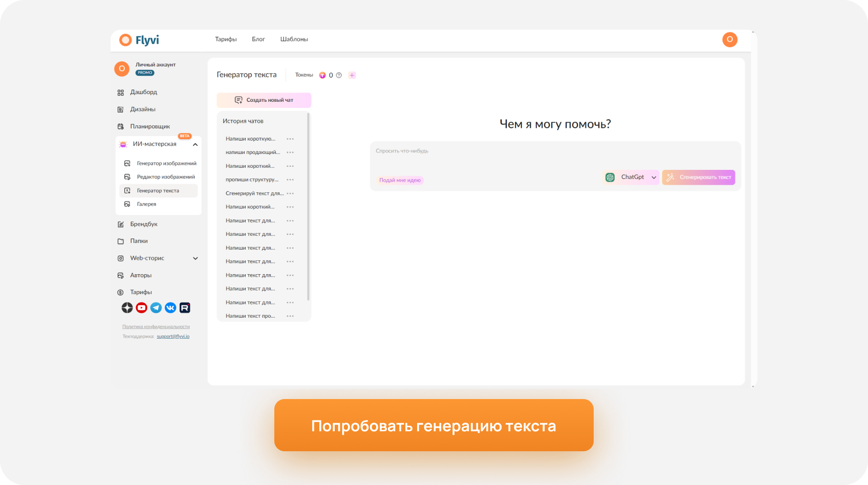Expand the Web-сторис section
Image resolution: width=868 pixels, height=485 pixels.
[195, 258]
